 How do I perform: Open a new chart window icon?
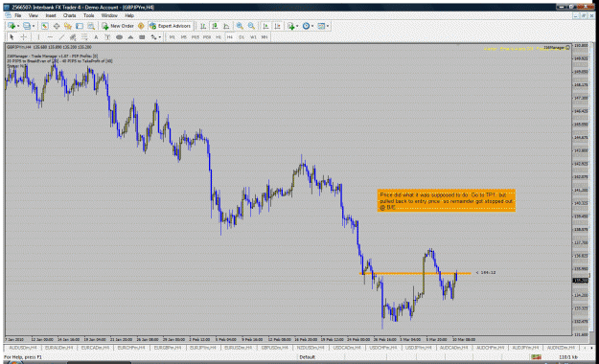click(x=12, y=26)
